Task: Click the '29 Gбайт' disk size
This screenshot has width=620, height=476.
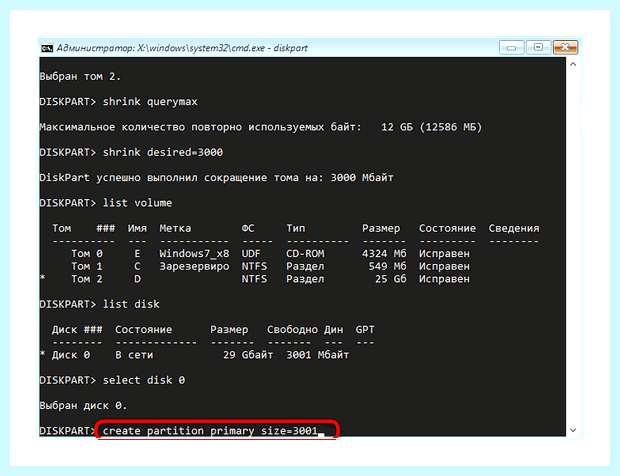Action: 248,355
